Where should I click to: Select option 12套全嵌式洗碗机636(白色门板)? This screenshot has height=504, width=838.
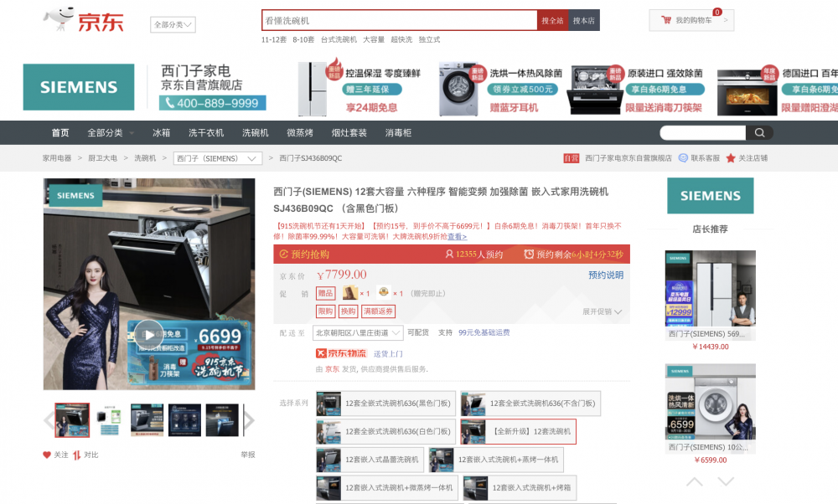tap(385, 431)
